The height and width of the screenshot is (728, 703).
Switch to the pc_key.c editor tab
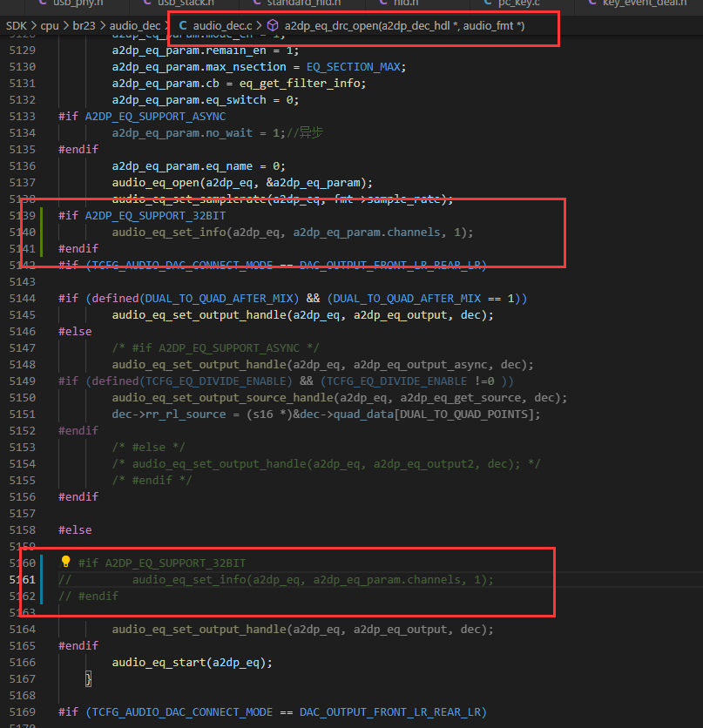518,3
